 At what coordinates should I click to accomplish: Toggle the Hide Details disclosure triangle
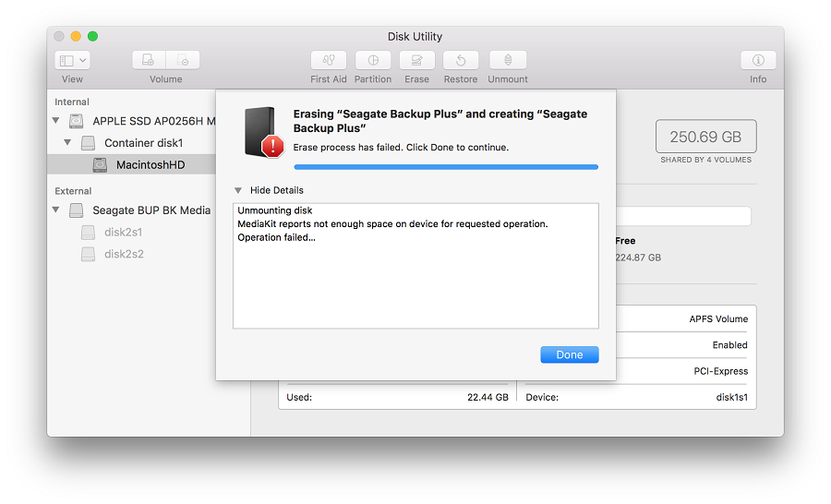238,190
